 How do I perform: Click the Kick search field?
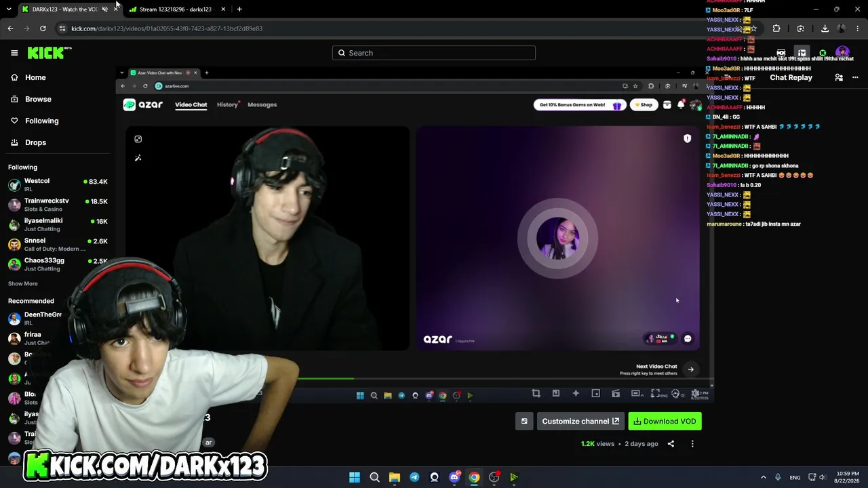click(x=434, y=53)
